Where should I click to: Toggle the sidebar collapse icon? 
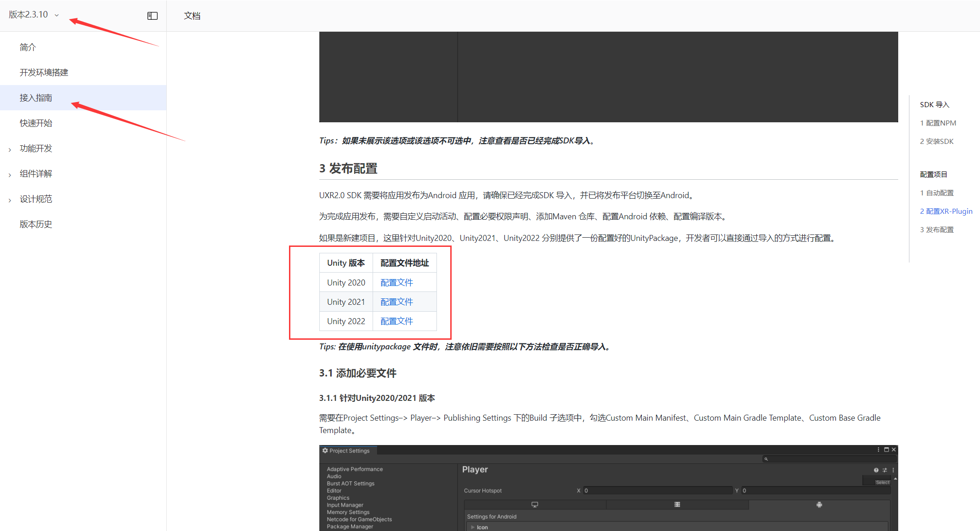tap(153, 16)
